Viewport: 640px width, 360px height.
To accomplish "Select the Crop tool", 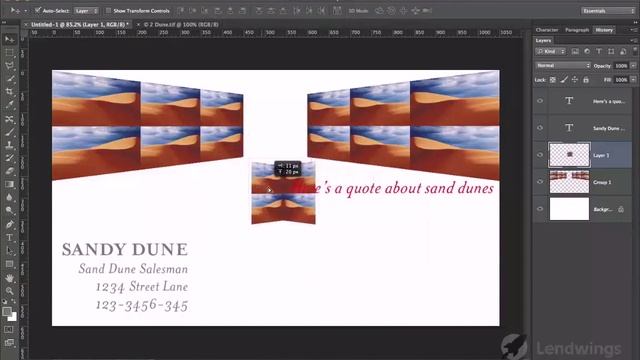I will [9, 91].
